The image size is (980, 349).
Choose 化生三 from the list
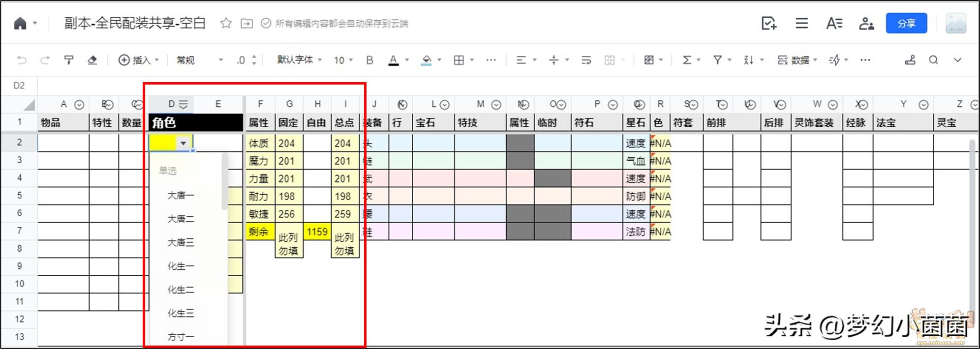click(x=181, y=313)
